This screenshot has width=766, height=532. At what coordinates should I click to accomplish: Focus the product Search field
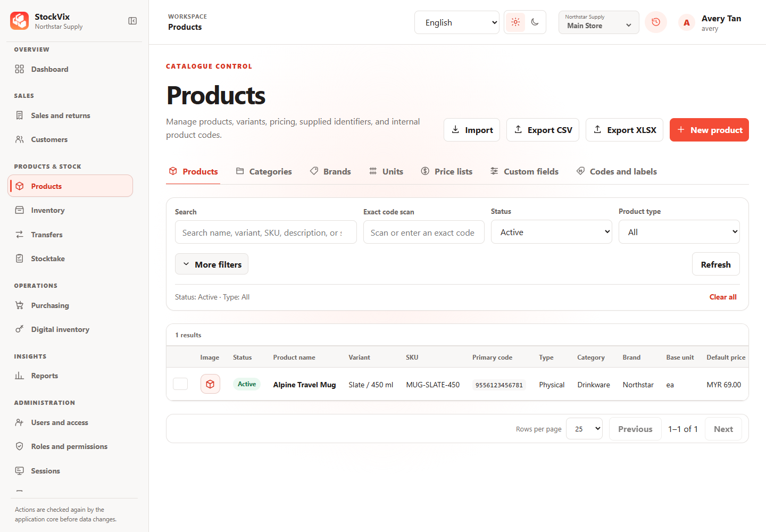(266, 232)
